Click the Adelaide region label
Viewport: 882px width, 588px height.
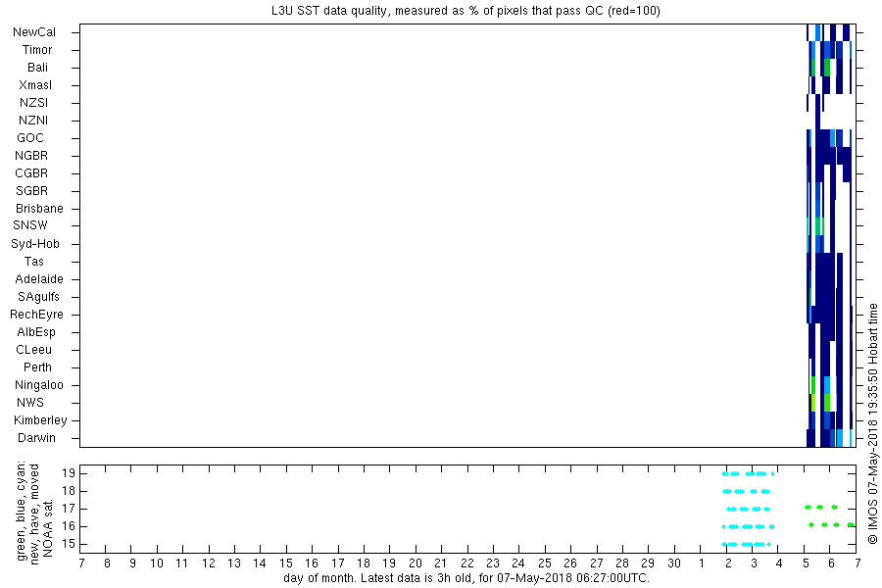(x=39, y=279)
